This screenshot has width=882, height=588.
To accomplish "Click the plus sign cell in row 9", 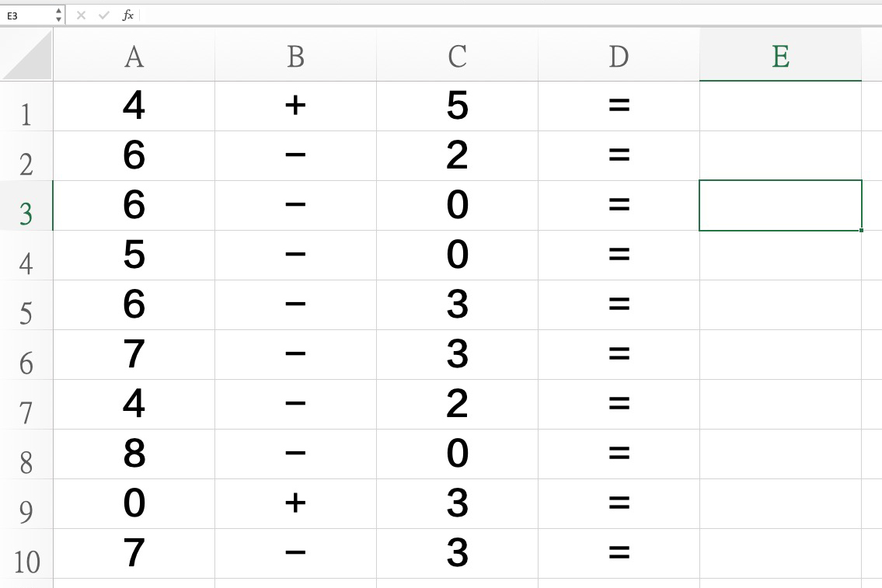I will 295,504.
